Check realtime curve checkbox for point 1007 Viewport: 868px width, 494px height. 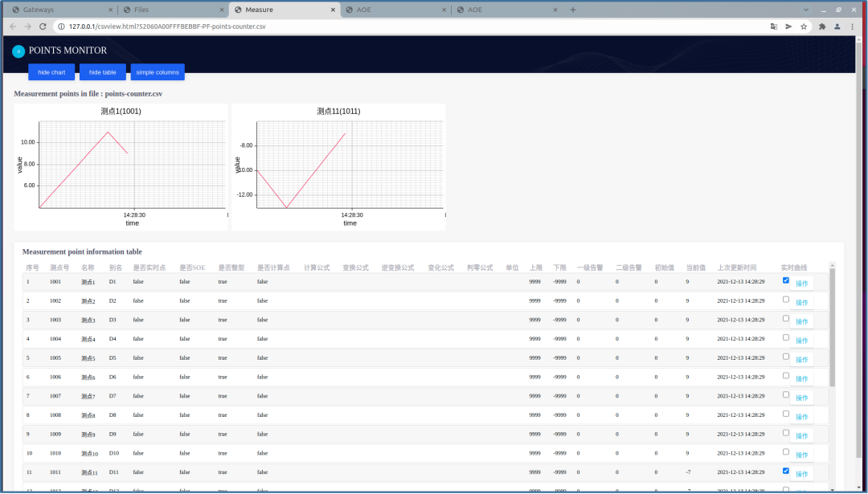pos(785,395)
